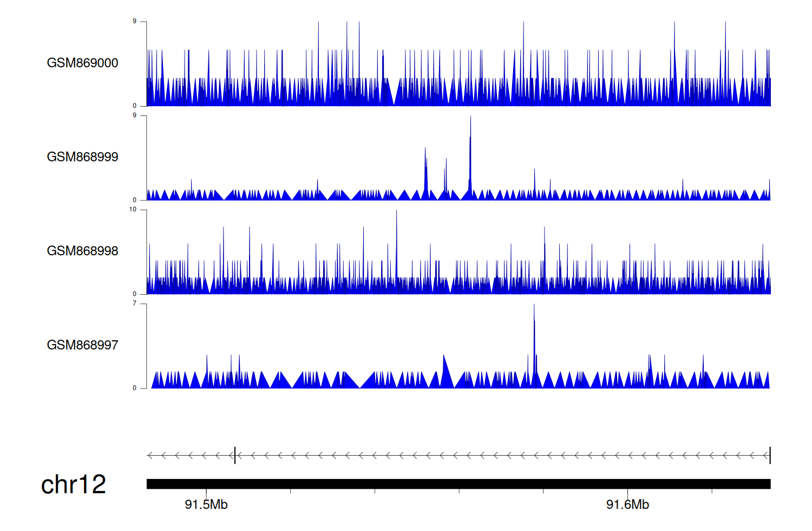Viewport: 812px width, 531px height.
Task: Click the 91.6Mb axis position label
Action: click(x=627, y=504)
